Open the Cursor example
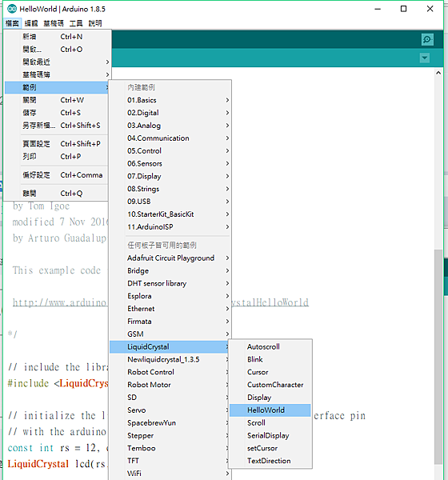 coord(270,372)
